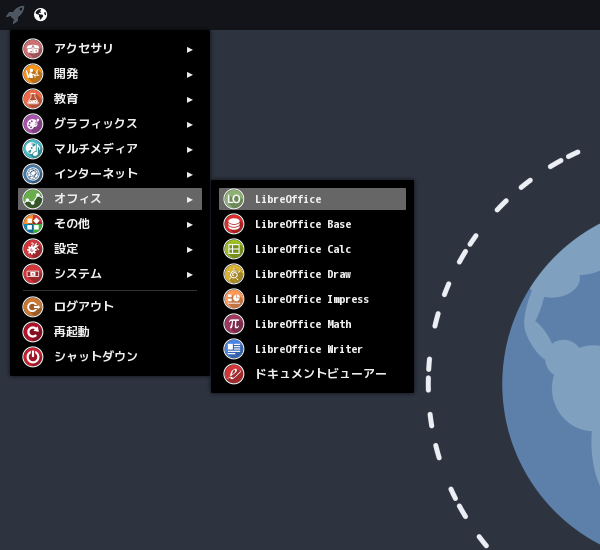The height and width of the screenshot is (550, 600).
Task: Click the 開発 development category icon
Action: [33, 74]
